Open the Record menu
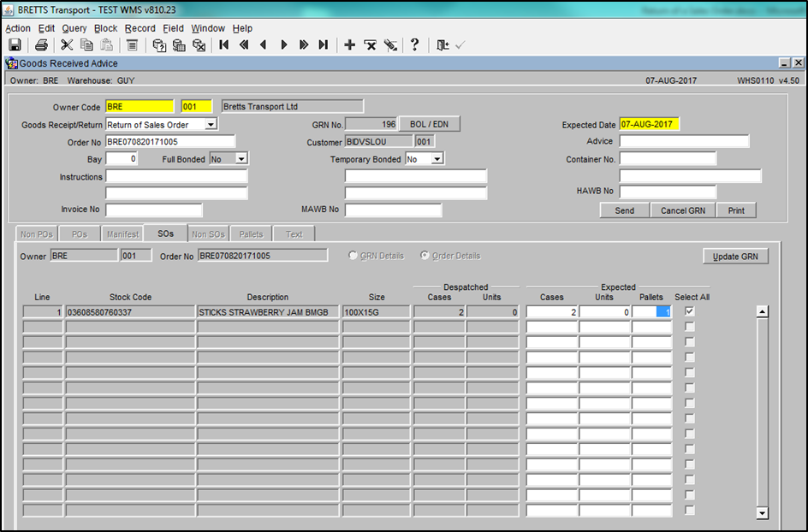 (140, 28)
